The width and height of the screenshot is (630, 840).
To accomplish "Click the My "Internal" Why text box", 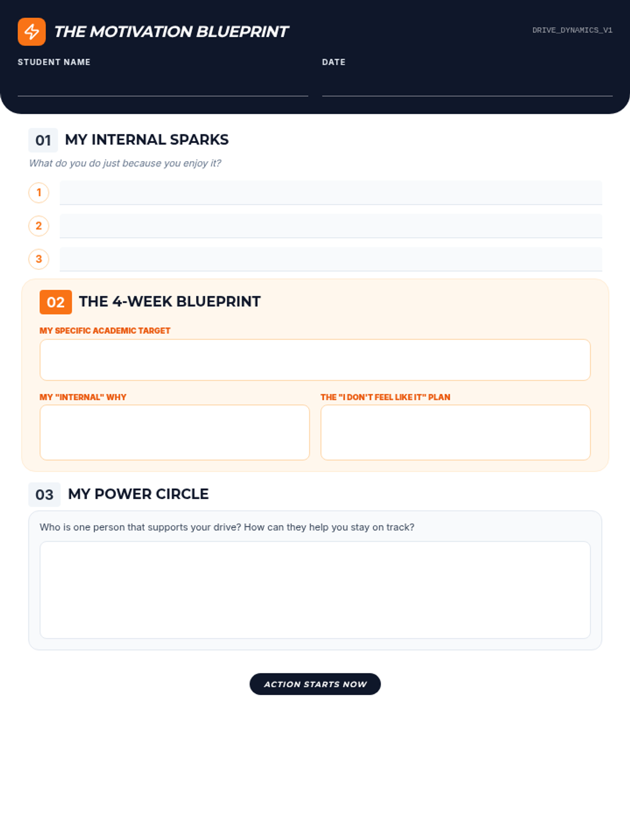I will (x=174, y=432).
